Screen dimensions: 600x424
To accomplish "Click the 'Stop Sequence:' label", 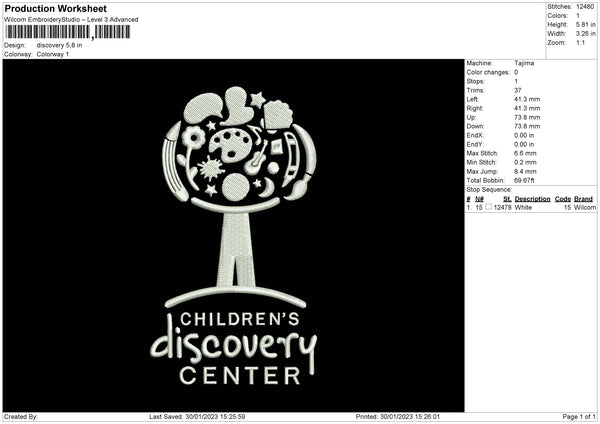I will 489,190.
